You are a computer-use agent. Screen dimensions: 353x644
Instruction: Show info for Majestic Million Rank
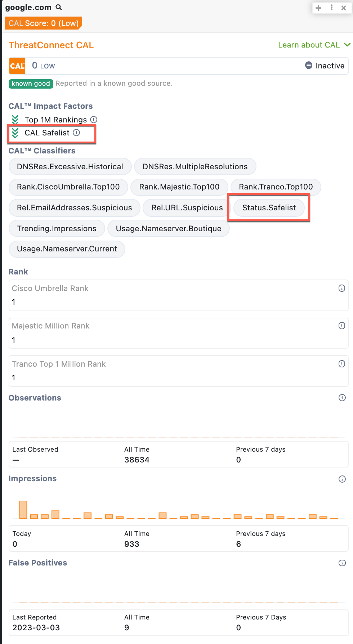coord(342,326)
